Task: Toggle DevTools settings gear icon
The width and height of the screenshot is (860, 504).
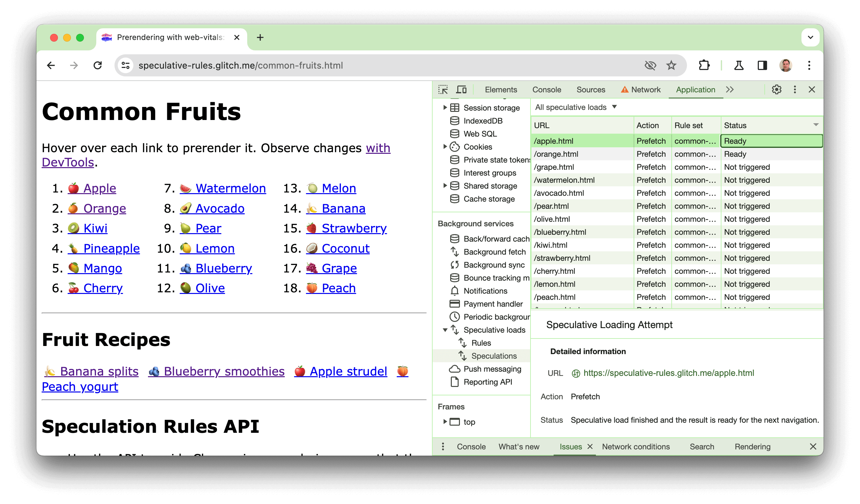Action: click(x=777, y=89)
